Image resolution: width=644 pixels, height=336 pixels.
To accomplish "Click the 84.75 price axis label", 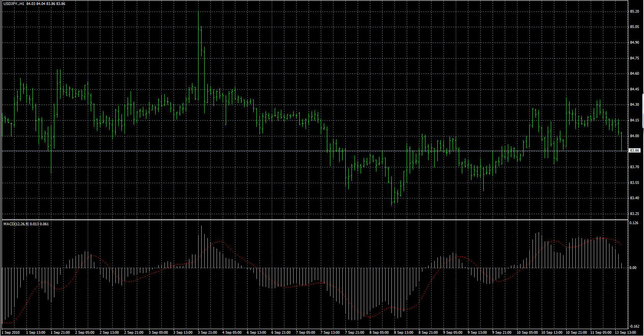I will click(634, 58).
